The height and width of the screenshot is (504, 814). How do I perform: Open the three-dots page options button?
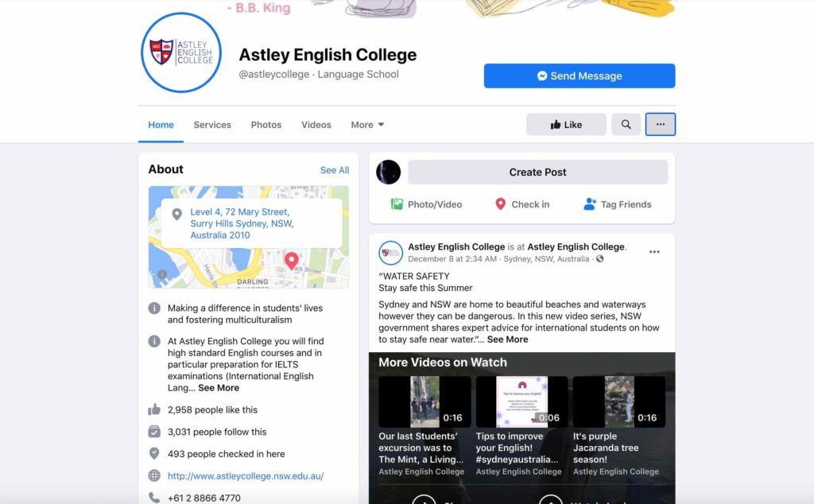(661, 125)
